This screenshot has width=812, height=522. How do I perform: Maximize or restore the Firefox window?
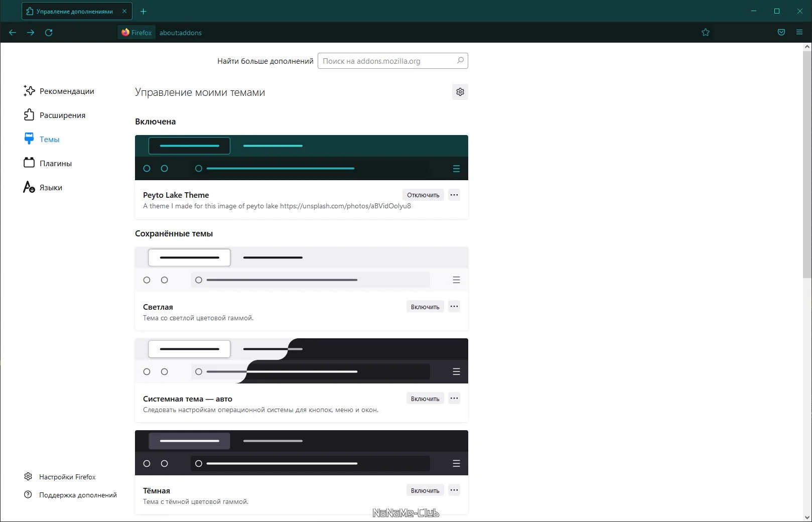click(777, 11)
